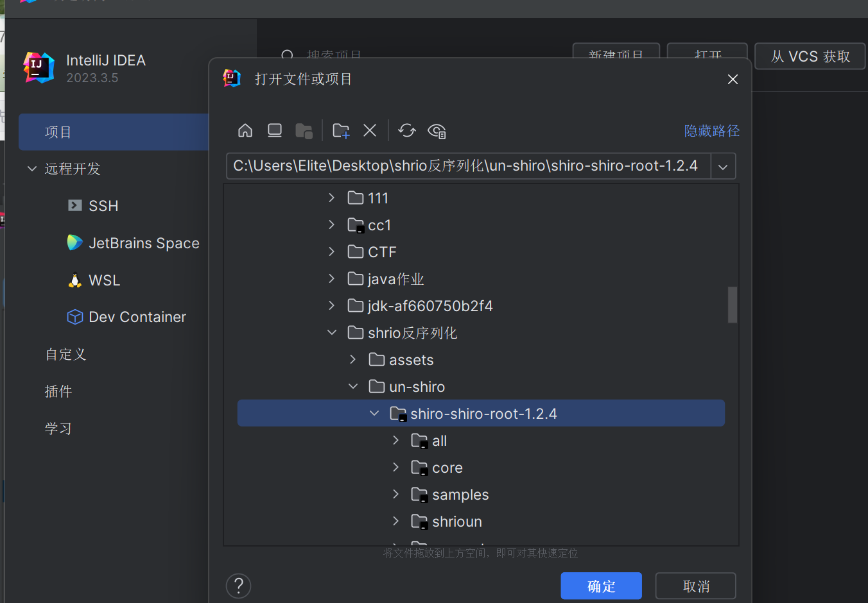Click the samples module folder icon
The width and height of the screenshot is (868, 603).
(419, 494)
